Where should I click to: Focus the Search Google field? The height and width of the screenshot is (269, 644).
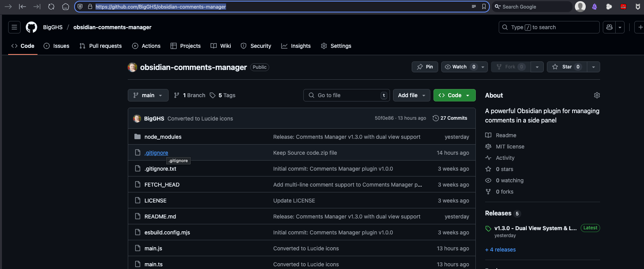click(x=532, y=7)
